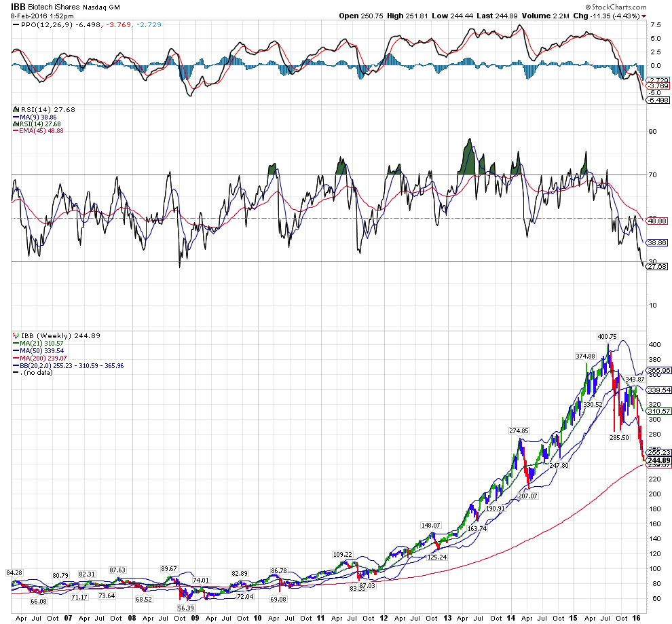Click the StockCharts.com copyright link
The width and height of the screenshot is (672, 624).
616,7
